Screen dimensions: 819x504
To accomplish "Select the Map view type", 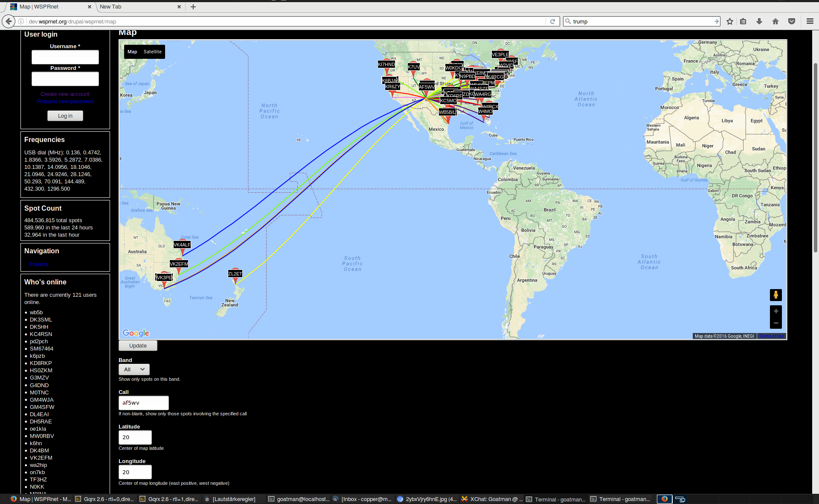I will [132, 52].
